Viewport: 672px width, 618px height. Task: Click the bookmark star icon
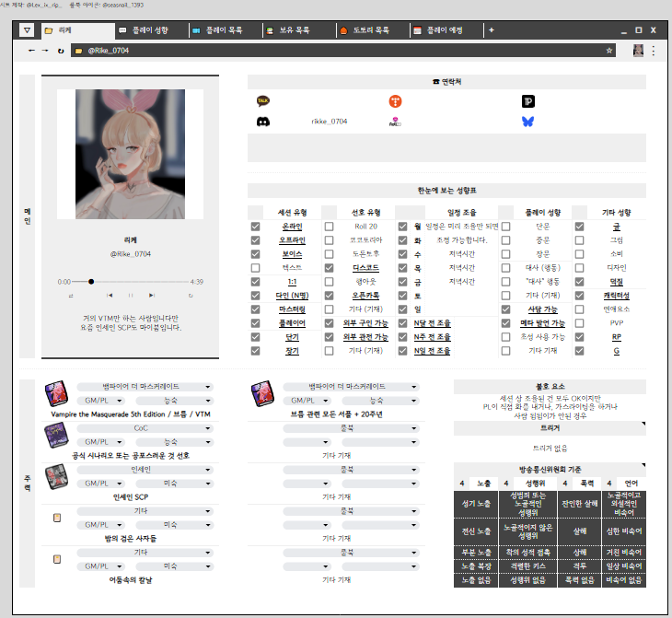[609, 51]
